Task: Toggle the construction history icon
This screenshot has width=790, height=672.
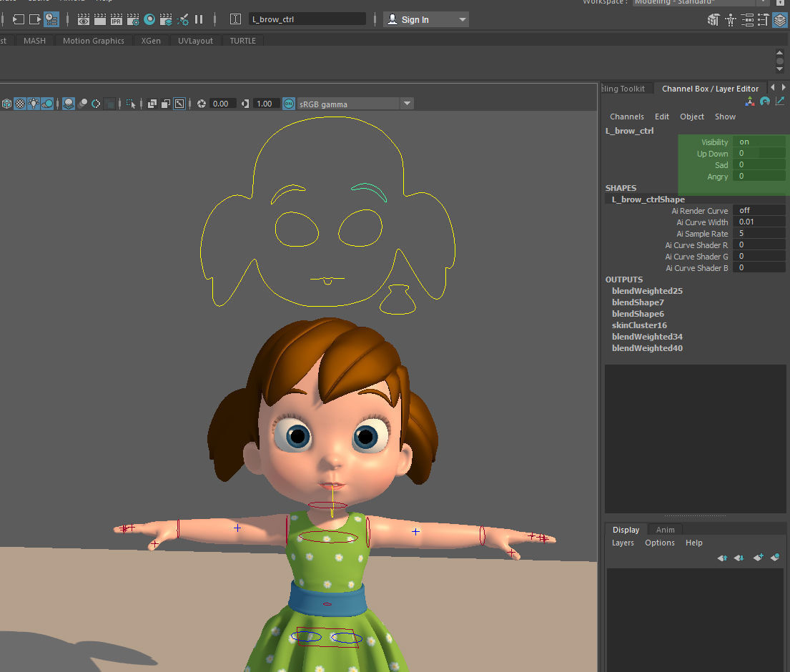Action: pos(51,19)
